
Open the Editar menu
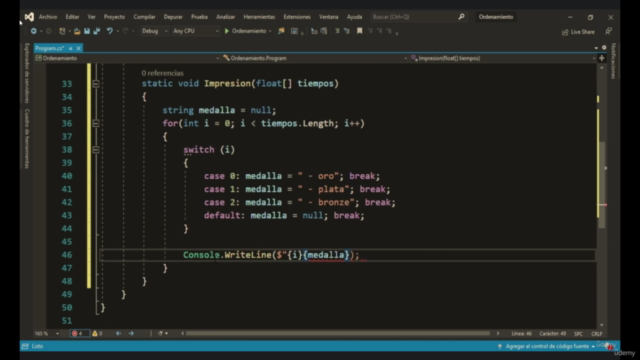click(x=72, y=17)
